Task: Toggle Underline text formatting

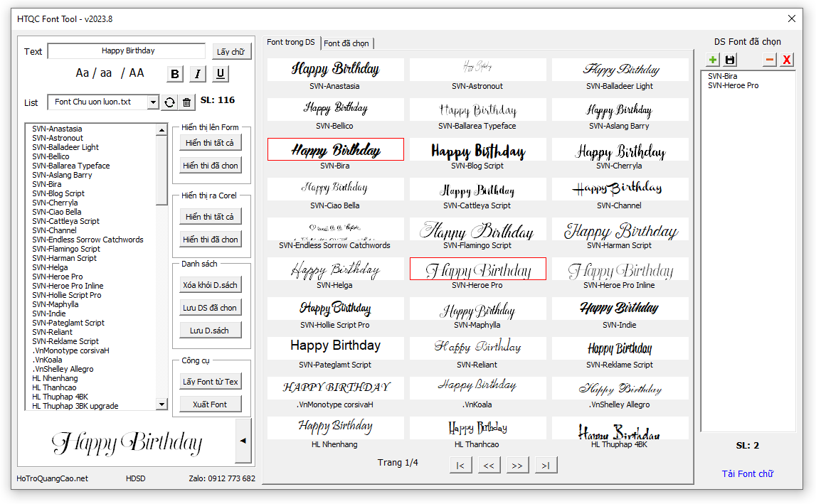Action: tap(221, 74)
